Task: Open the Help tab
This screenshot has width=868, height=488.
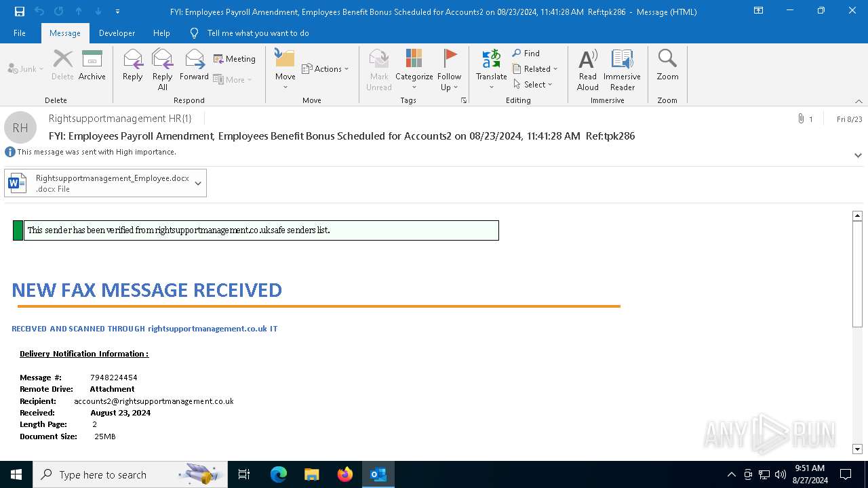Action: [161, 33]
